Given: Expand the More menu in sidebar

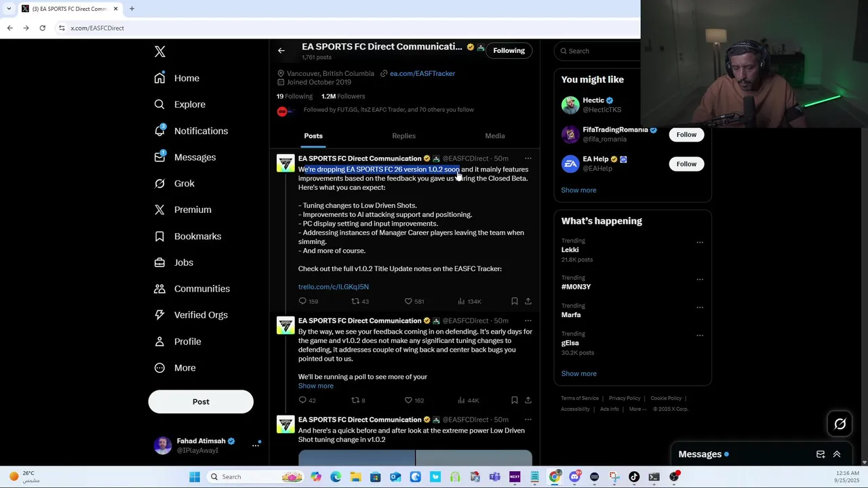Looking at the screenshot, I should click(x=174, y=368).
